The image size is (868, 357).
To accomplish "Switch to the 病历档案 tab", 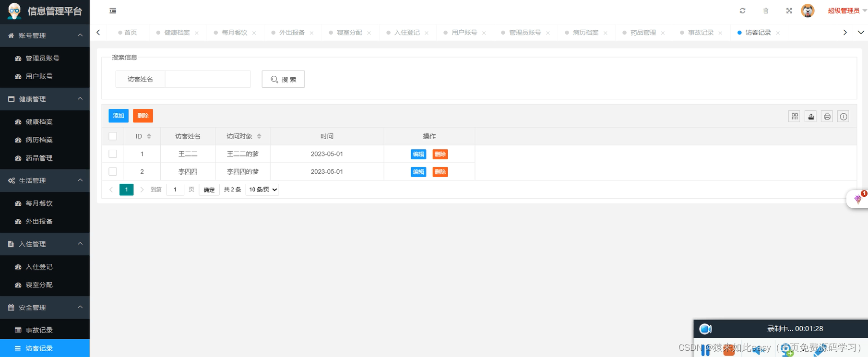I will 585,33.
